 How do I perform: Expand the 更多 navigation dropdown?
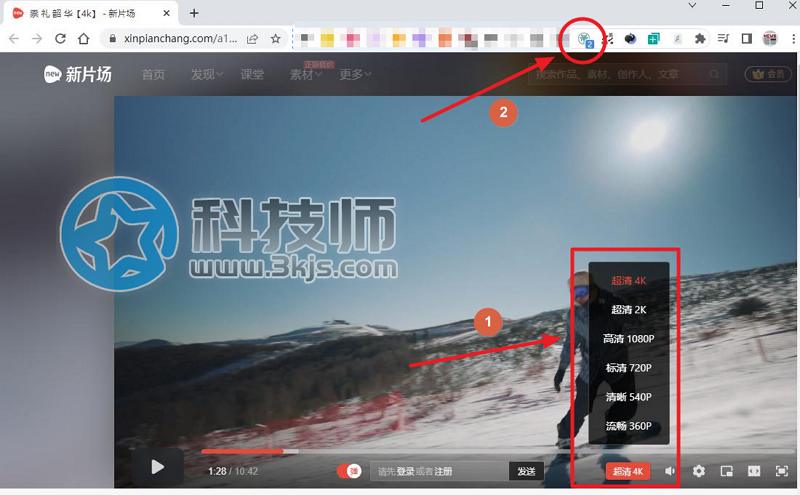pyautogui.click(x=355, y=75)
